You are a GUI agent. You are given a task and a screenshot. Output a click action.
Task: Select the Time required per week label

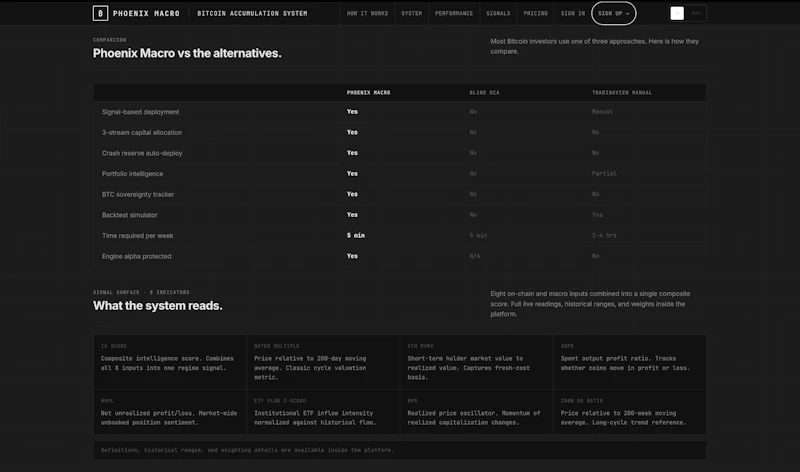click(138, 236)
